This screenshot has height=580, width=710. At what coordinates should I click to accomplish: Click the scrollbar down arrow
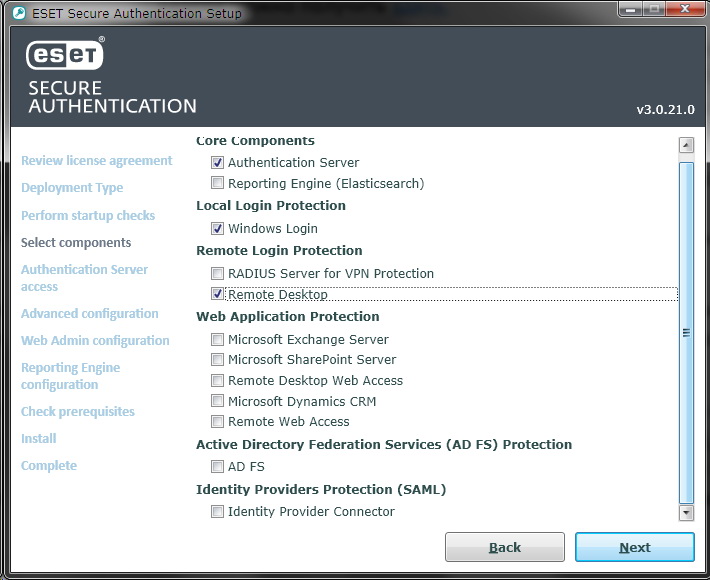[686, 513]
